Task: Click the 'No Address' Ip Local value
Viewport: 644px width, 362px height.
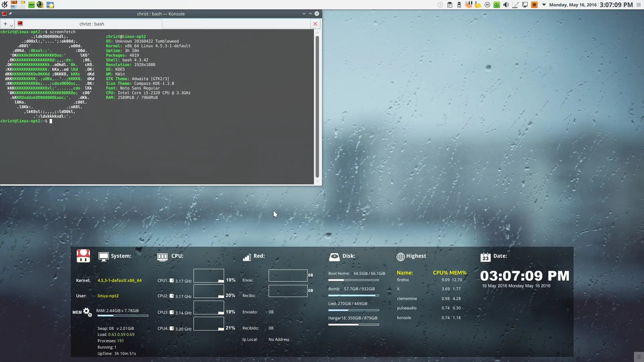Action: tap(279, 339)
